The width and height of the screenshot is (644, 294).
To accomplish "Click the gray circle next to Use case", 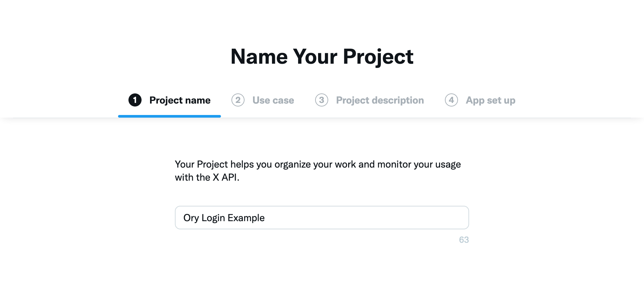I will pos(238,100).
